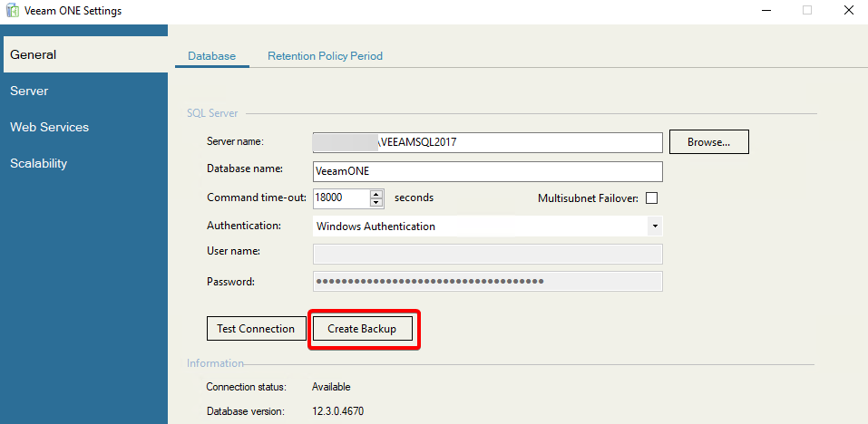Maximize the Veeam ONE Settings window
The width and height of the screenshot is (868, 424).
click(806, 11)
